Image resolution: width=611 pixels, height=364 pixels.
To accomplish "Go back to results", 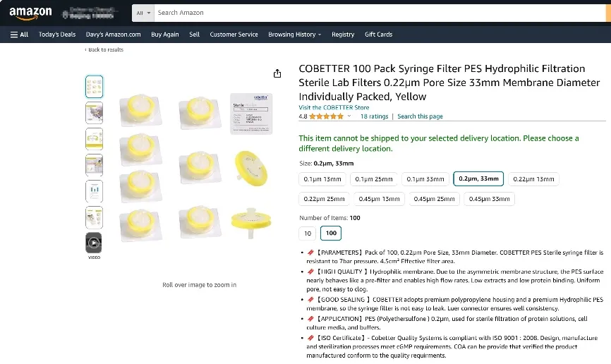I will tap(104, 50).
